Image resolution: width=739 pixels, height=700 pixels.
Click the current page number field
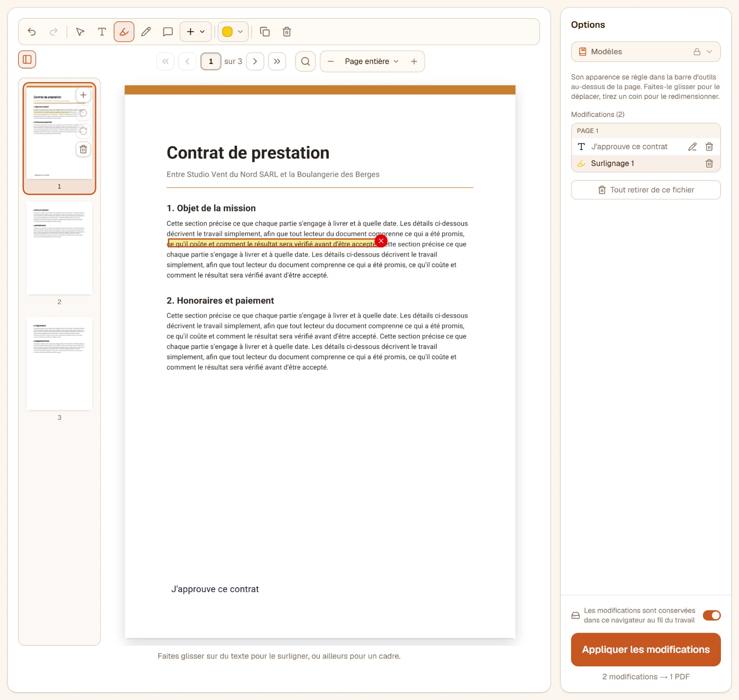click(x=211, y=61)
